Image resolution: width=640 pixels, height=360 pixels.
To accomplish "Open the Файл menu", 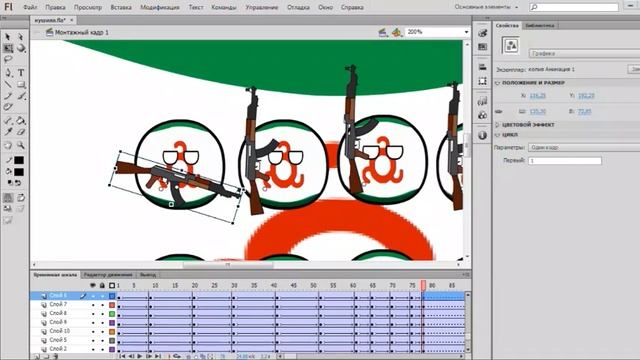I will coord(30,7).
